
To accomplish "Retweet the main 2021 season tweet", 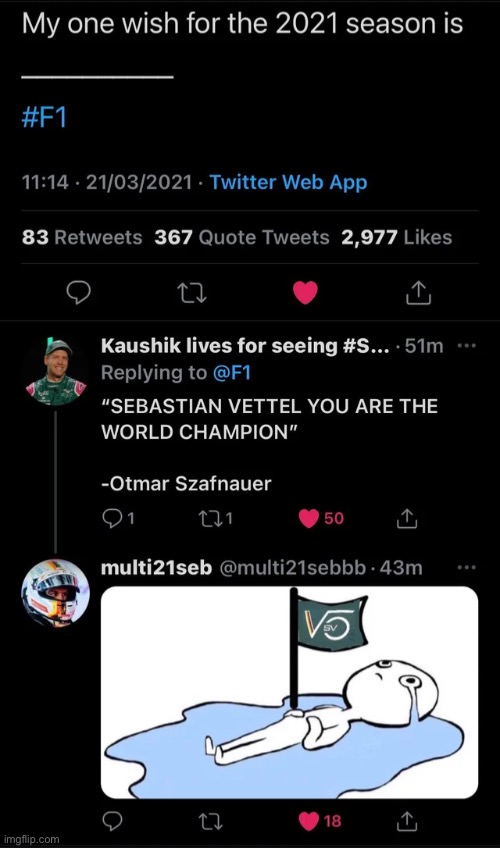I will [x=192, y=293].
